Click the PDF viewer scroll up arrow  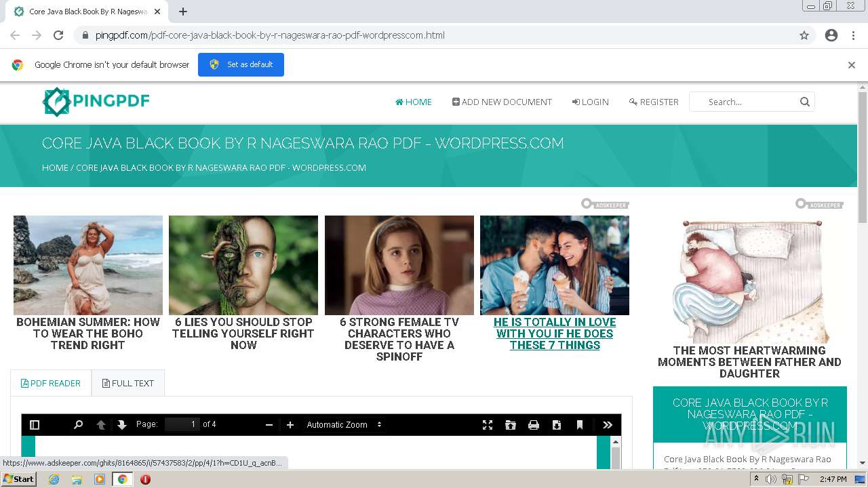pyautogui.click(x=616, y=442)
